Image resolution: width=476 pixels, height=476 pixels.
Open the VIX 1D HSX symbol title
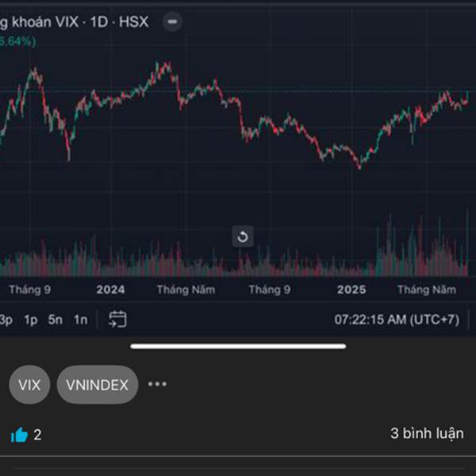74,22
